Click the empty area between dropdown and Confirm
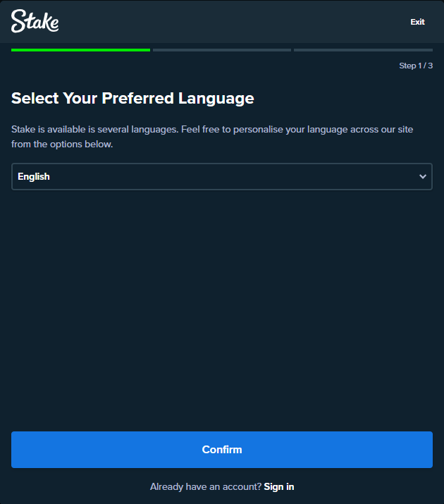 coord(222,310)
